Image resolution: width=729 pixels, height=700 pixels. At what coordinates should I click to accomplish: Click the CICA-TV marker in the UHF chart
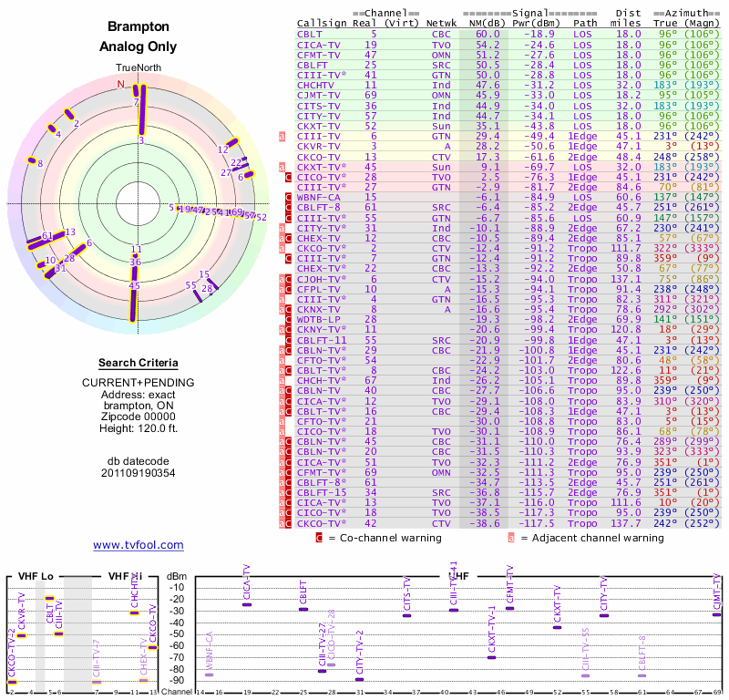[247, 604]
